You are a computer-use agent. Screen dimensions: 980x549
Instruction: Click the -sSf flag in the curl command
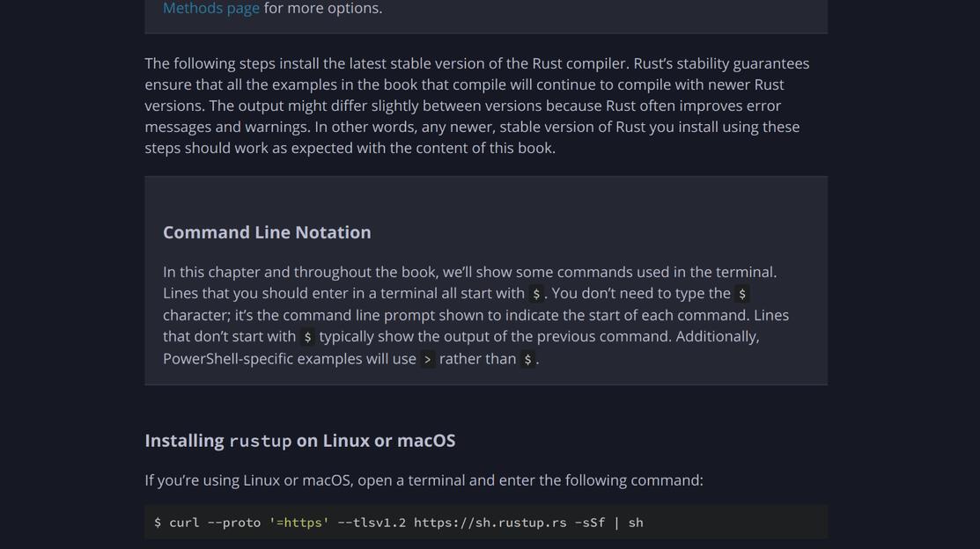tap(589, 523)
